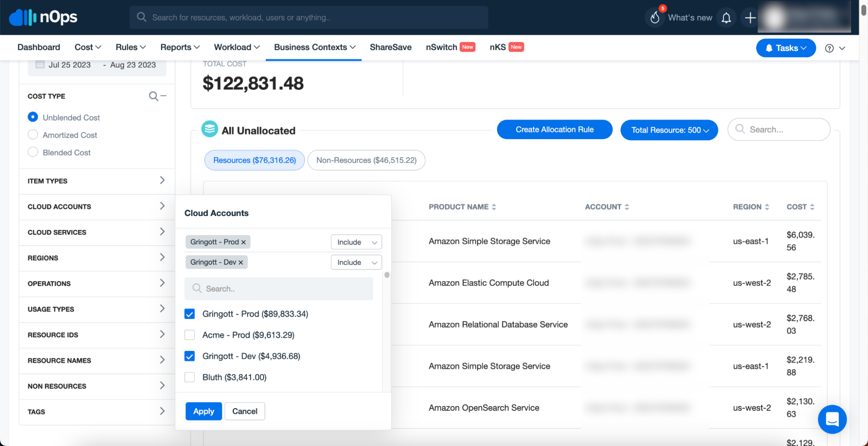Screen dimensions: 868x446
Task: Uncheck Gringott - Dev account checkbox
Action: [x=189, y=356]
